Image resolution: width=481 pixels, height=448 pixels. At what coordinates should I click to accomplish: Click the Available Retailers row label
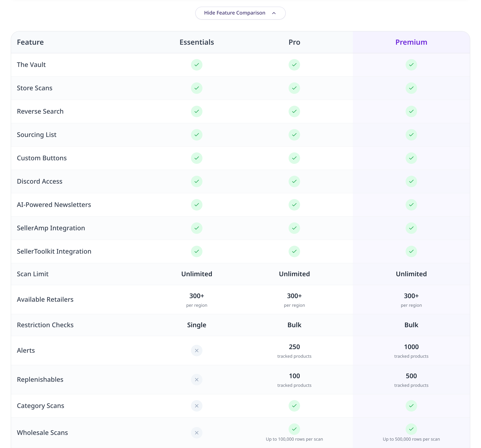[45, 299]
